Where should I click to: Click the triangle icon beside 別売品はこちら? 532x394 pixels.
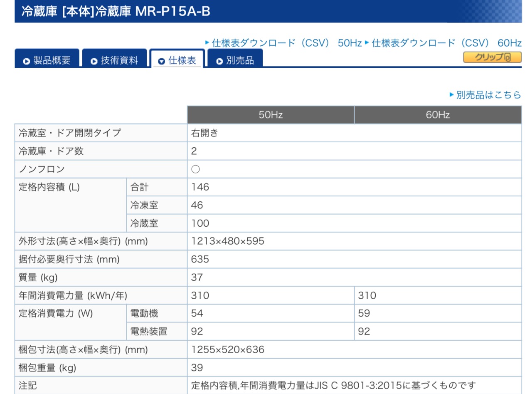452,95
